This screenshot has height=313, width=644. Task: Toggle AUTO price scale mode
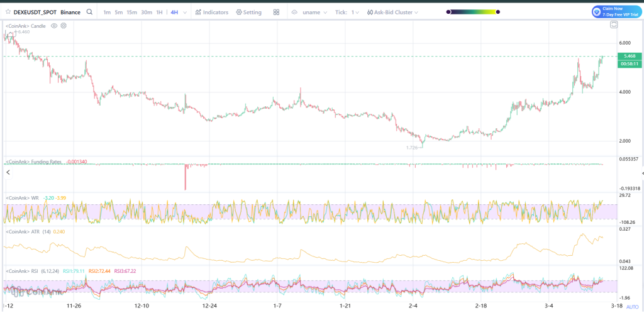632,307
